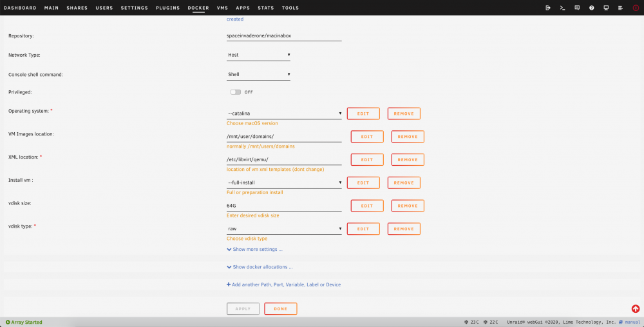Click the Repository input field
This screenshot has width=644, height=327.
click(284, 35)
